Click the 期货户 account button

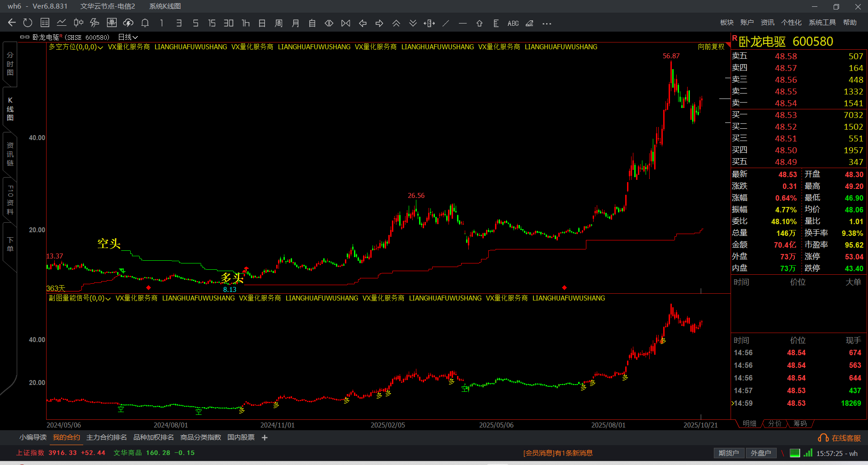point(729,453)
